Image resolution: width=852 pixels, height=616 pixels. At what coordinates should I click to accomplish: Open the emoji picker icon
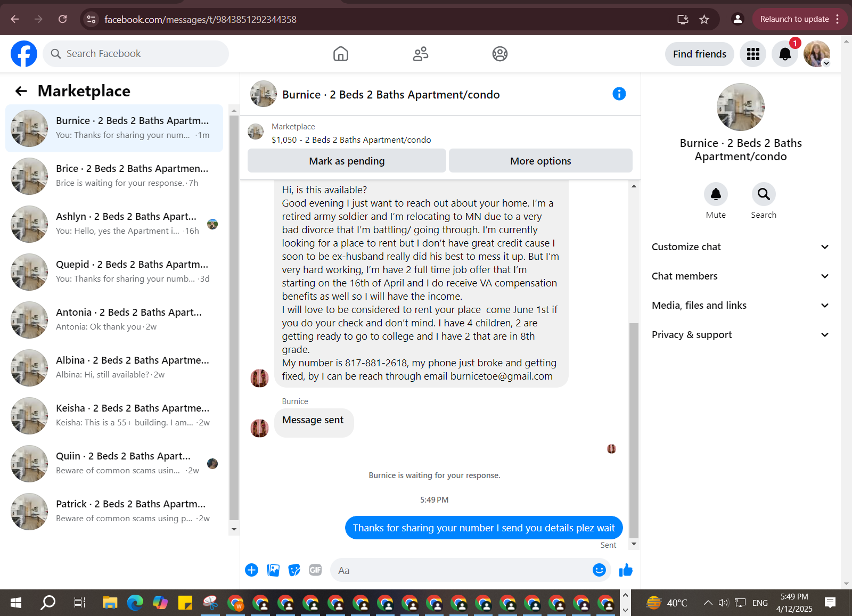[x=599, y=570]
